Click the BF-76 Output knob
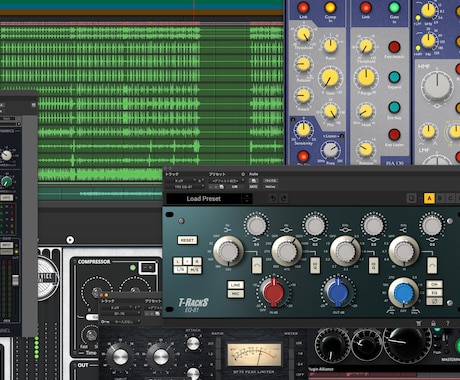This screenshot has height=380, width=460. 160,357
